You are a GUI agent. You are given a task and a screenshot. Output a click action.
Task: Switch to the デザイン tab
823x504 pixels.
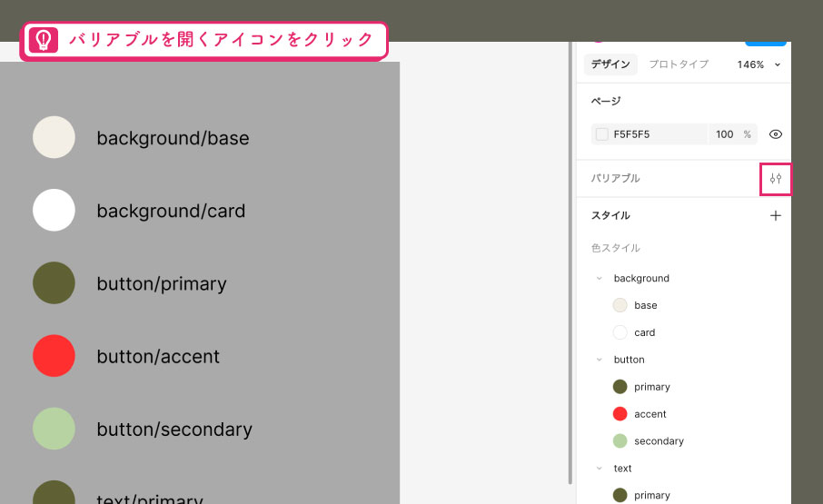coord(610,64)
